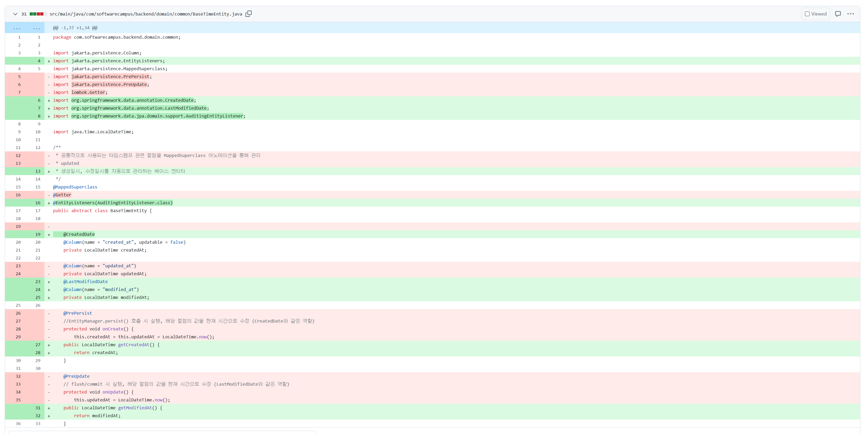Open file path src/main/java/.../BaseTimeEntity.java
This screenshot has height=434, width=868.
[x=145, y=14]
